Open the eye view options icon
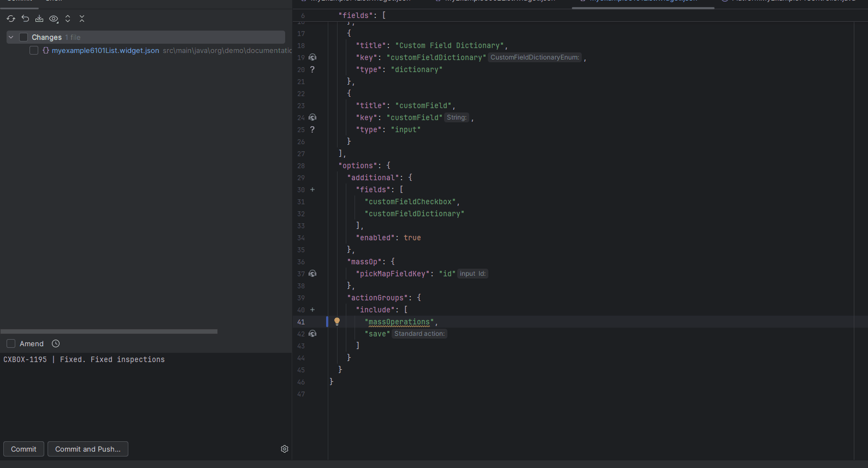 (54, 19)
